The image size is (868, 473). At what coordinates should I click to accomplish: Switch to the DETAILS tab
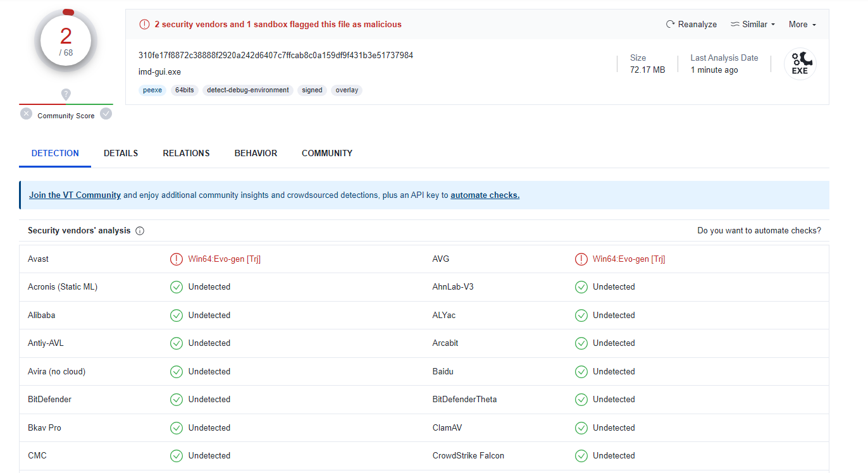[121, 153]
